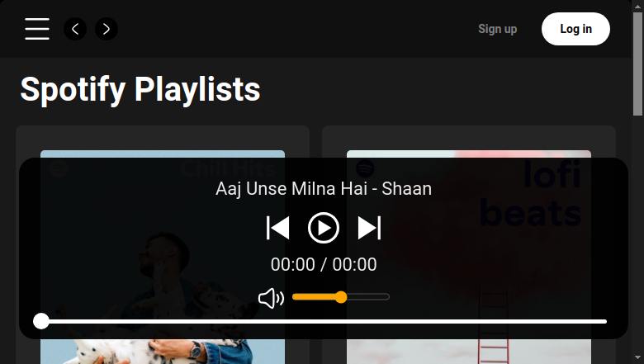Go back with the left chevron button

click(x=75, y=29)
